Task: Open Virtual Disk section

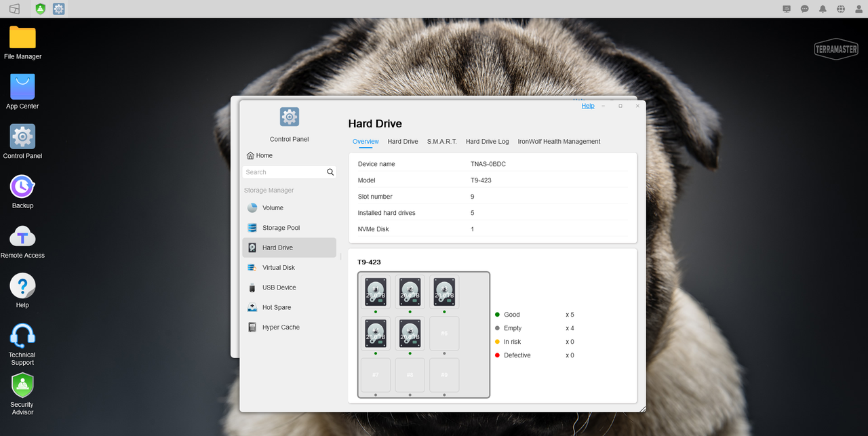Action: [x=290, y=268]
